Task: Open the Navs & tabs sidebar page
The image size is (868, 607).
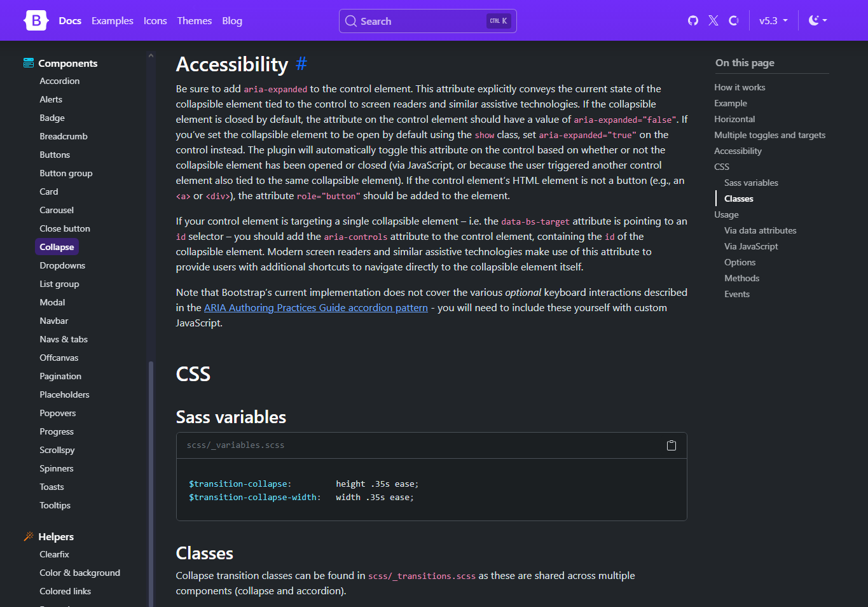Action: [64, 339]
